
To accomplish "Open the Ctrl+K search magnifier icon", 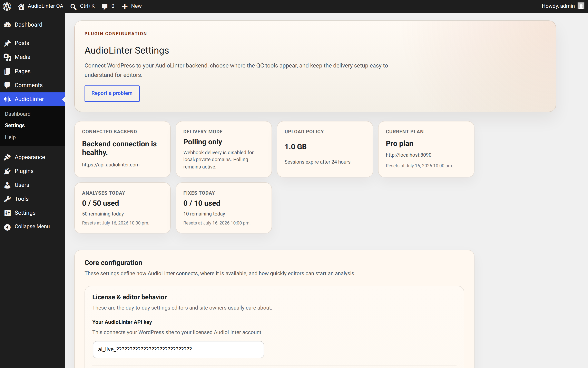I will pos(73,7).
